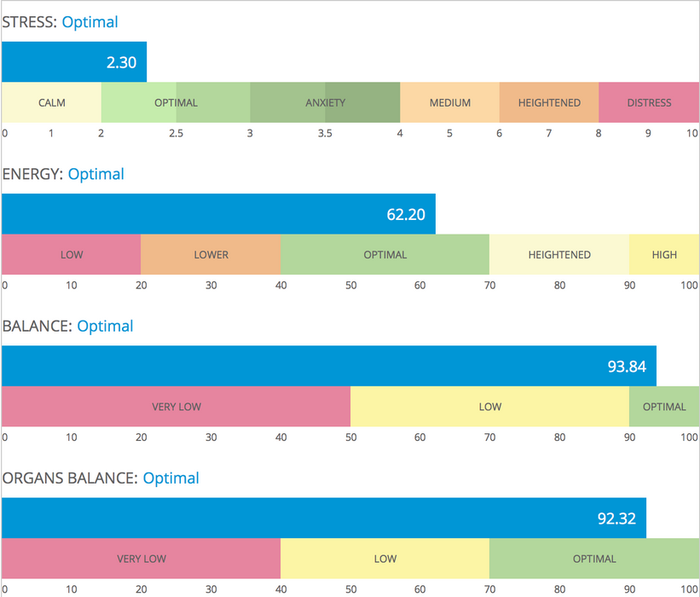Click the LOW segment of the ORGANS BALANCE scale
Viewport: 700px width, 597px height.
click(x=385, y=559)
